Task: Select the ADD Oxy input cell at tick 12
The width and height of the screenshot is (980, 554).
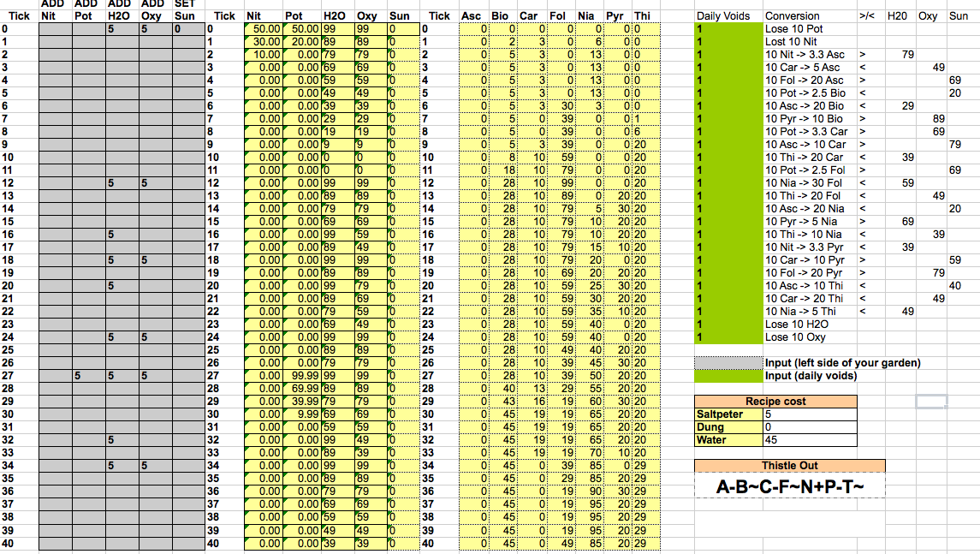Action: tap(156, 183)
